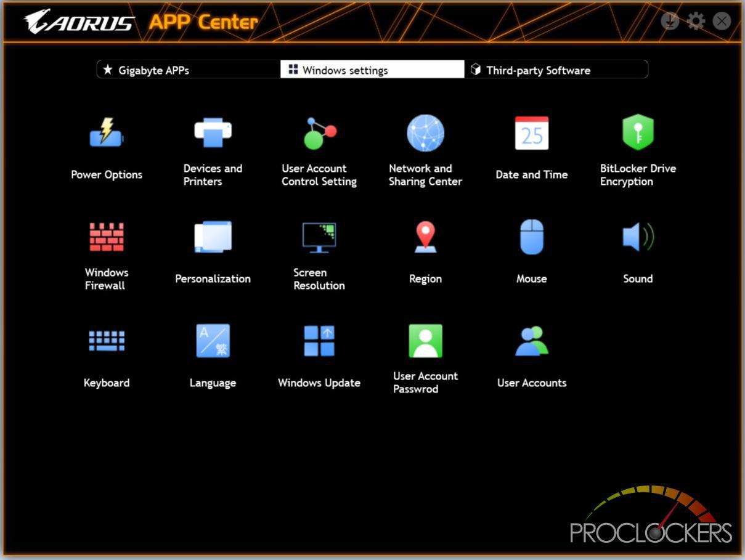Close the APP Center window

click(722, 22)
